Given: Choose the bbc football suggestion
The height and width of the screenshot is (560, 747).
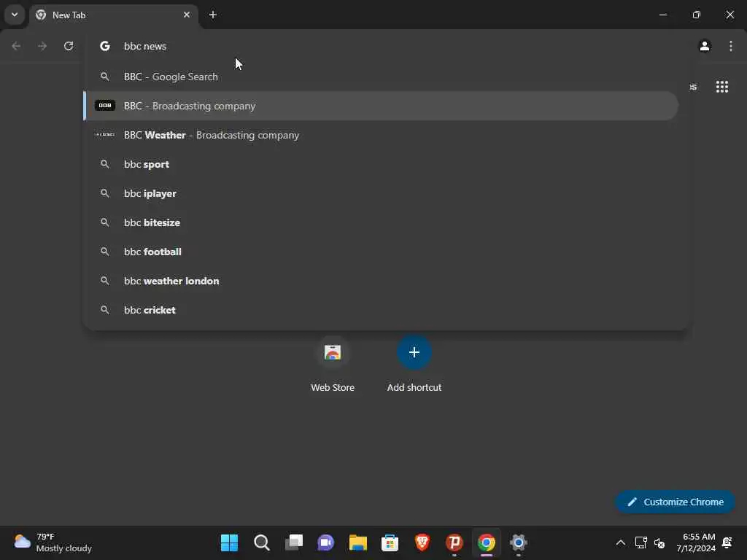Looking at the screenshot, I should tap(381, 252).
